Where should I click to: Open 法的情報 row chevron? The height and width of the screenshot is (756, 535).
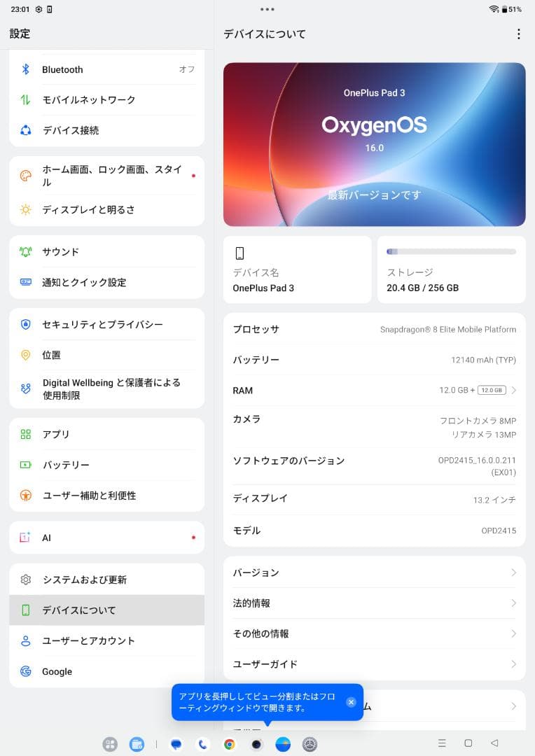[x=514, y=603]
